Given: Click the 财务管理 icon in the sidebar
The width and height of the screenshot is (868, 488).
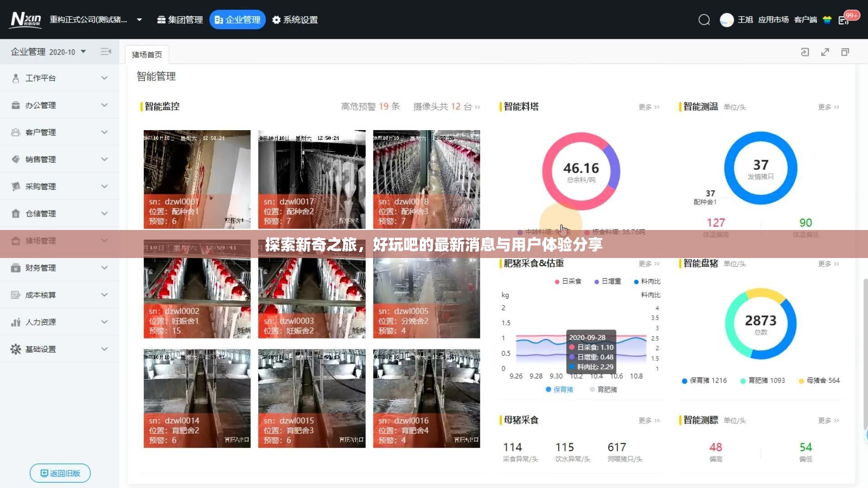Looking at the screenshot, I should coord(15,268).
